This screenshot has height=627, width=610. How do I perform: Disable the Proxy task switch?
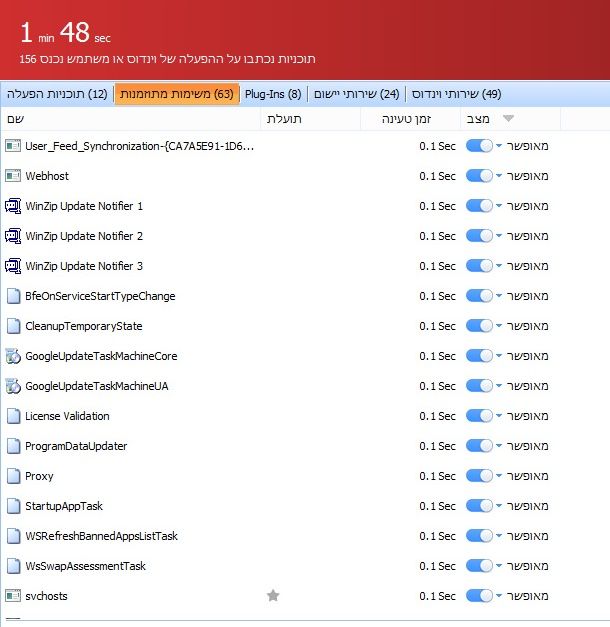(x=479, y=476)
